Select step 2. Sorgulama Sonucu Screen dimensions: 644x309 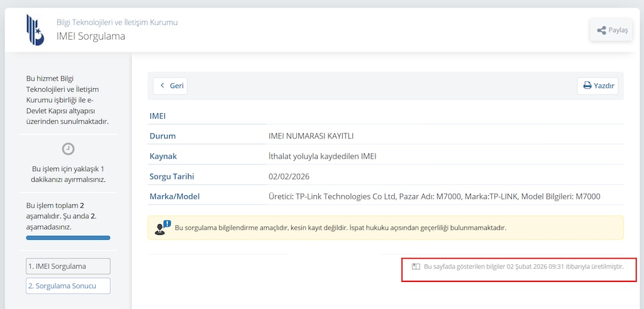(68, 286)
